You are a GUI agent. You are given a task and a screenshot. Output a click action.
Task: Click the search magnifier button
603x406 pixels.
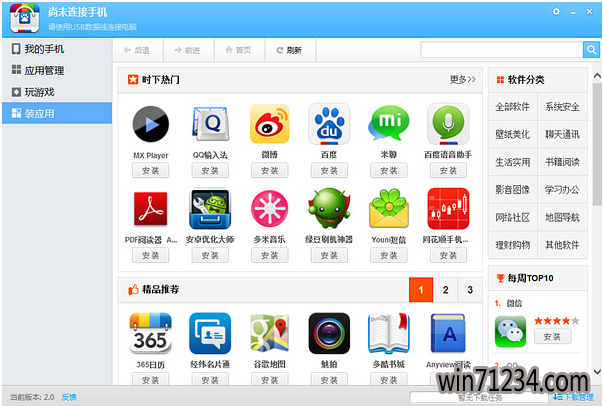591,50
